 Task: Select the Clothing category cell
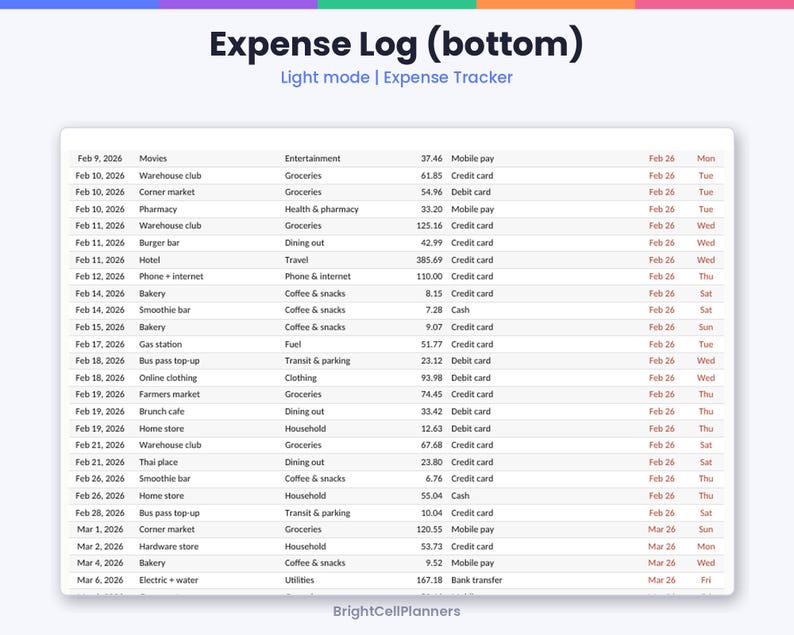tap(300, 378)
